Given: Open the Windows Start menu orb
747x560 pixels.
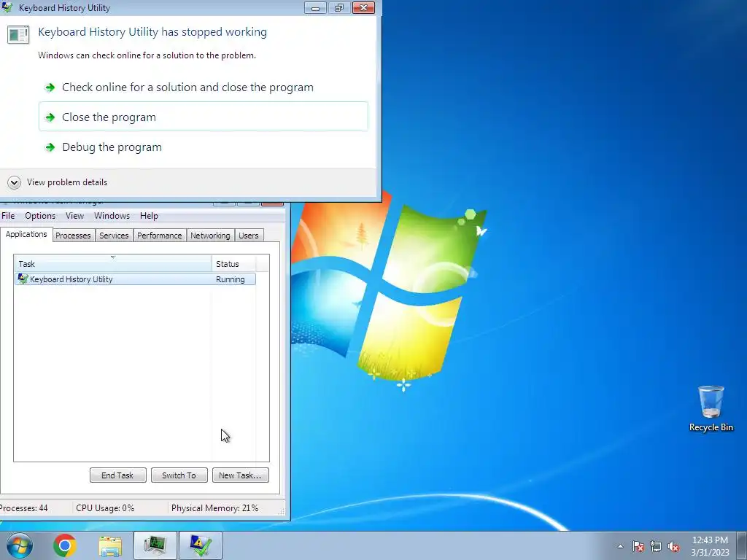Looking at the screenshot, I should [x=20, y=545].
